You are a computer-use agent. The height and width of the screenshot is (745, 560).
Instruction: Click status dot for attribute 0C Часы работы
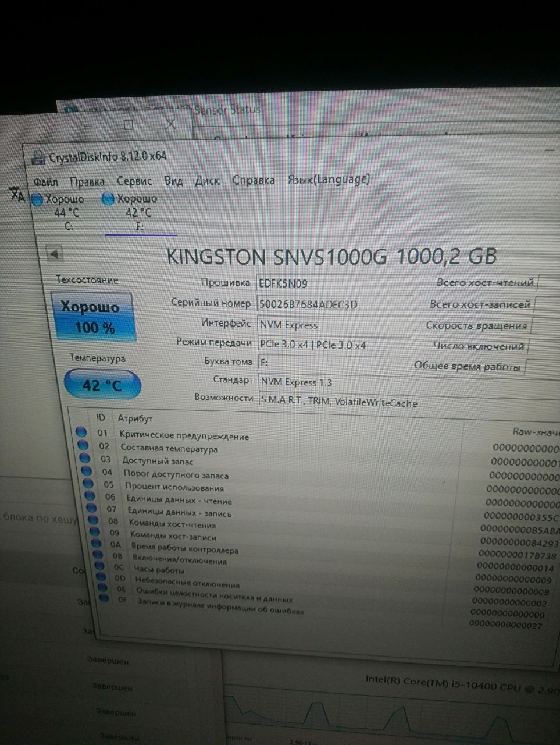click(x=101, y=566)
